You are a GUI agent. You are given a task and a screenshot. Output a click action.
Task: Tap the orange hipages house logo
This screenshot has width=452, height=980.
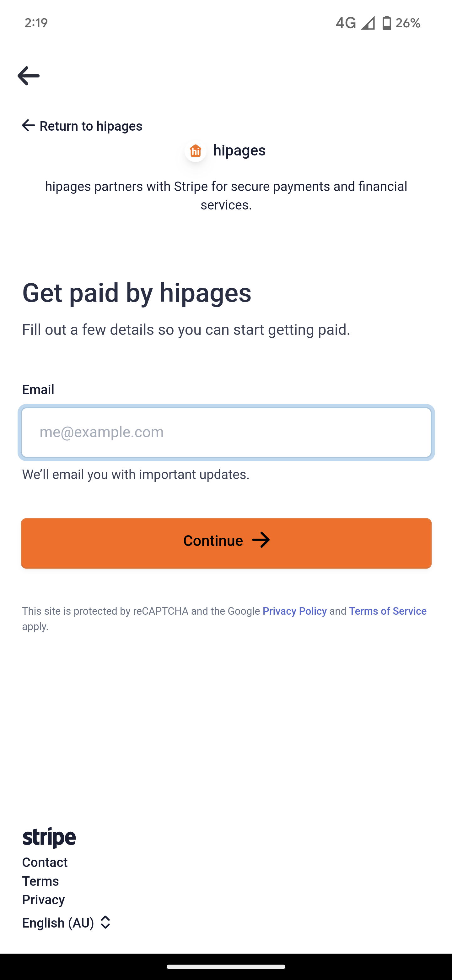point(196,151)
